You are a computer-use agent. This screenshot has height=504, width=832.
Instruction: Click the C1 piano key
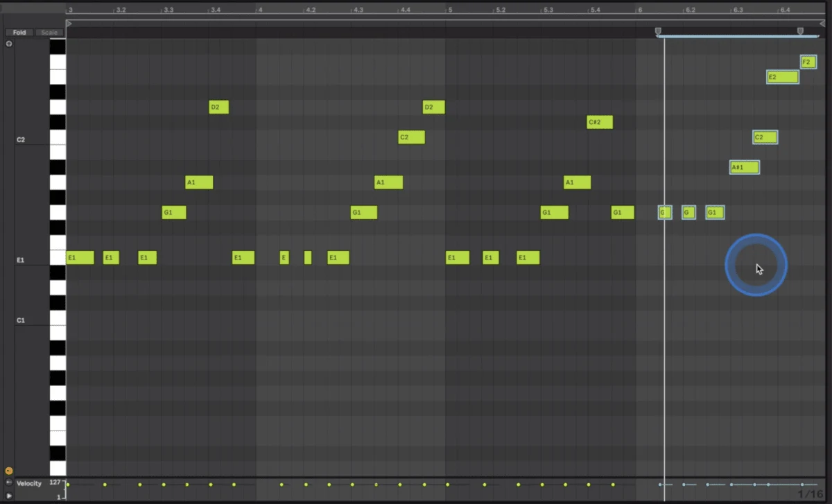coord(58,318)
